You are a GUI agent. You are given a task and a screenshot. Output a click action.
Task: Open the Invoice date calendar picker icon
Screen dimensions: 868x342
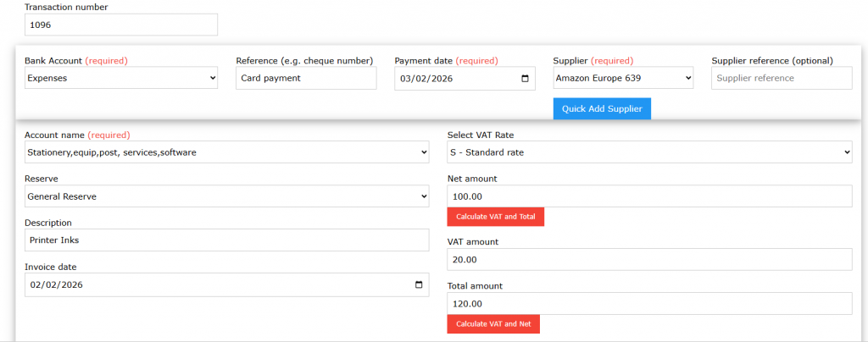pyautogui.click(x=419, y=285)
